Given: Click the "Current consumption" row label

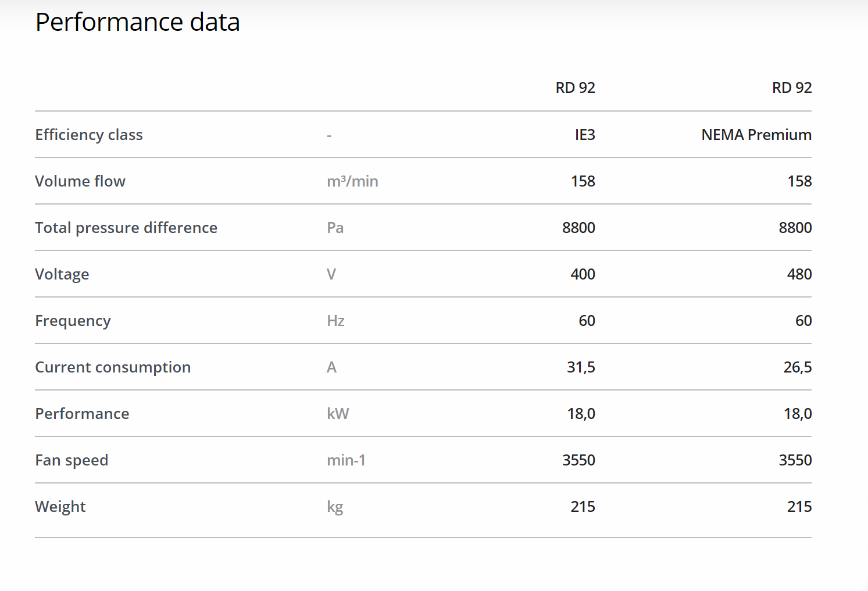Looking at the screenshot, I should (x=113, y=367).
